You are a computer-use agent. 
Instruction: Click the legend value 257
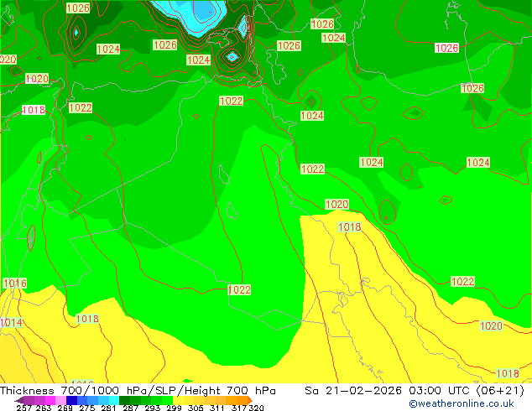click(x=24, y=408)
